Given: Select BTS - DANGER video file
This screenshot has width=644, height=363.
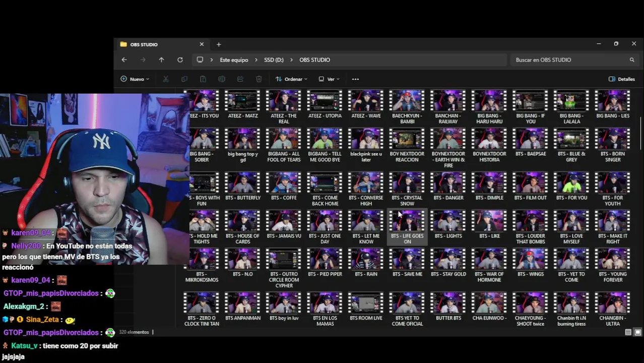Looking at the screenshot, I should click(448, 187).
